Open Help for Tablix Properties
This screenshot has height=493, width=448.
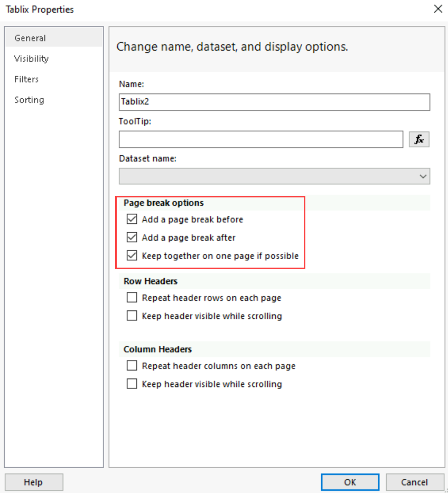(34, 482)
